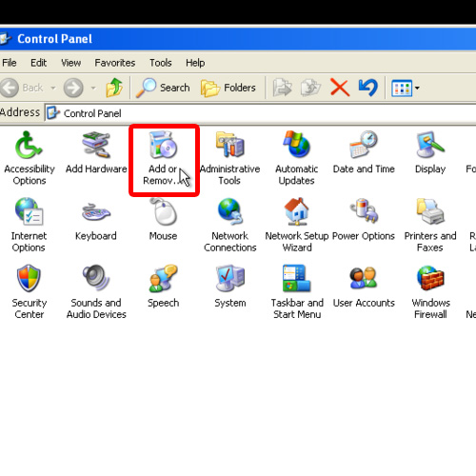Select the Windows Firewall icon

[430, 279]
